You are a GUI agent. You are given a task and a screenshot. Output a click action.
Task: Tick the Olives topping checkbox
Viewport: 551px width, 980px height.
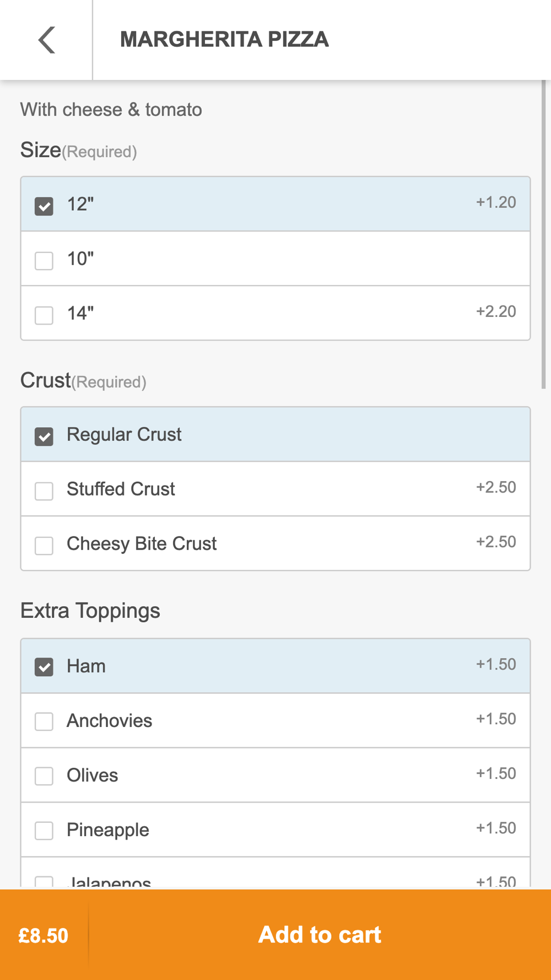[44, 776]
